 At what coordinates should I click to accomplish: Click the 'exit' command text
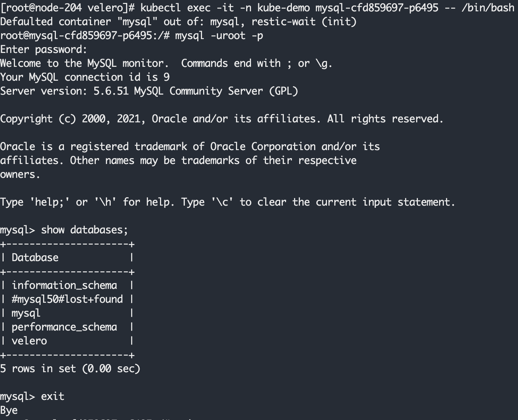coord(53,396)
